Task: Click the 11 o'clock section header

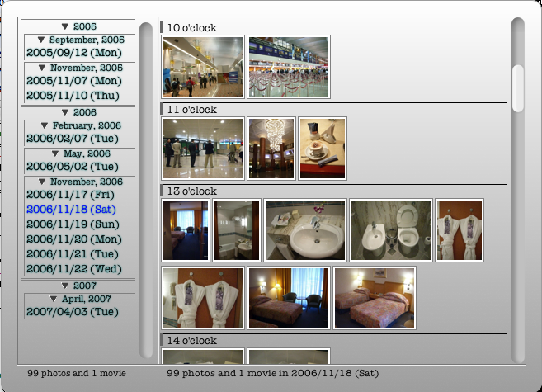Action: pos(334,109)
